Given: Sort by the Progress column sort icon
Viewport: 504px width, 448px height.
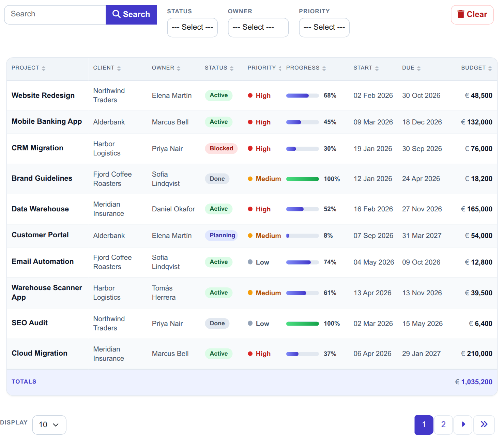Looking at the screenshot, I should [x=324, y=69].
